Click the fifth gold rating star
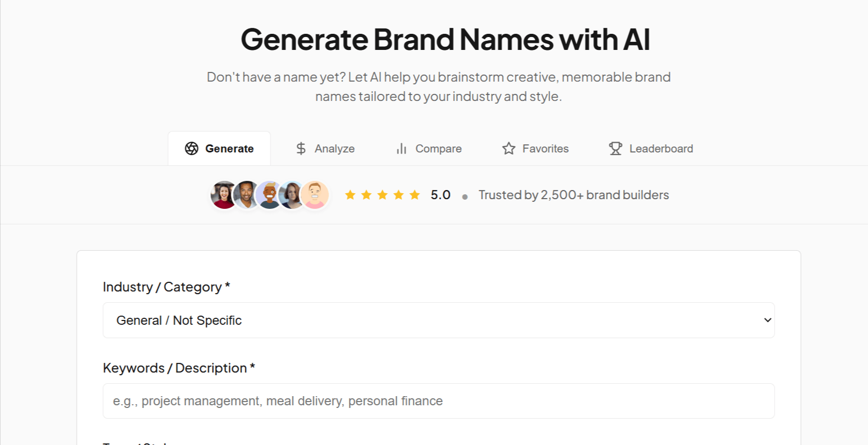The width and height of the screenshot is (868, 445). pos(414,195)
